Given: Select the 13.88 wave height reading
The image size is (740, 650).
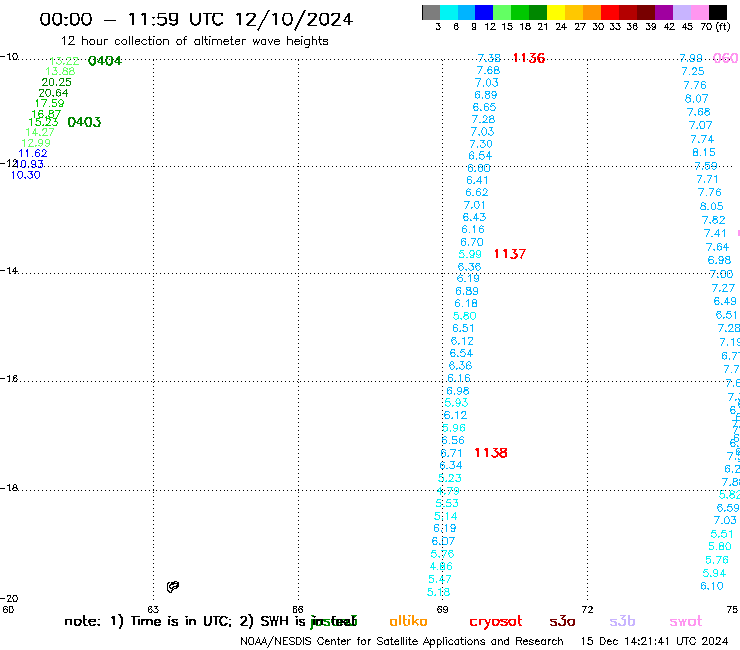Looking at the screenshot, I should [x=60, y=71].
